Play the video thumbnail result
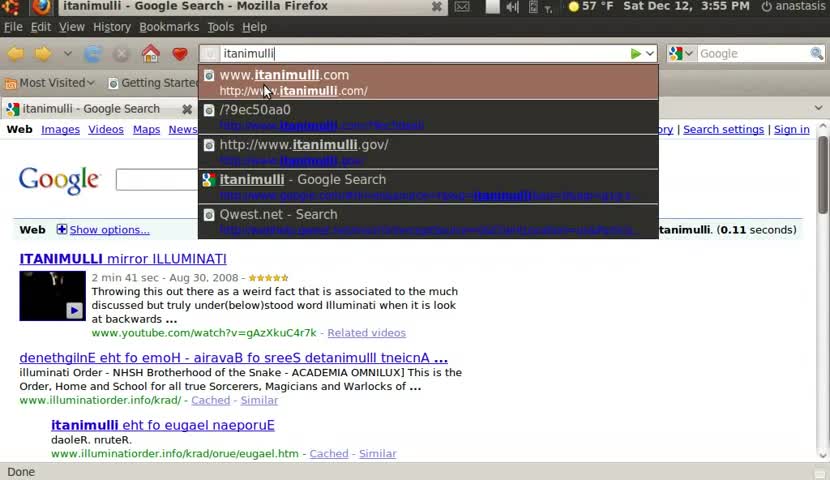 [52, 296]
